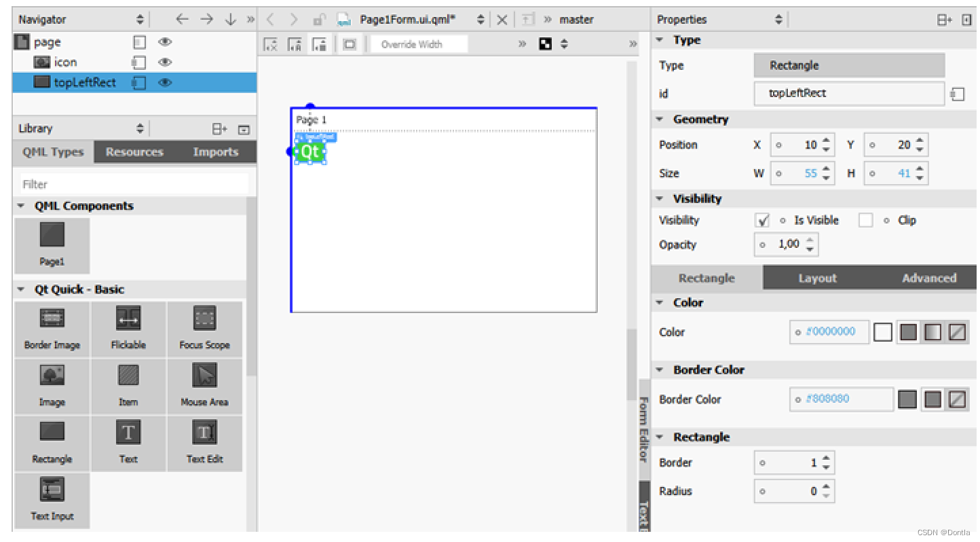Click the id field containing topLeftRect
This screenshot has height=542, width=980.
click(849, 94)
